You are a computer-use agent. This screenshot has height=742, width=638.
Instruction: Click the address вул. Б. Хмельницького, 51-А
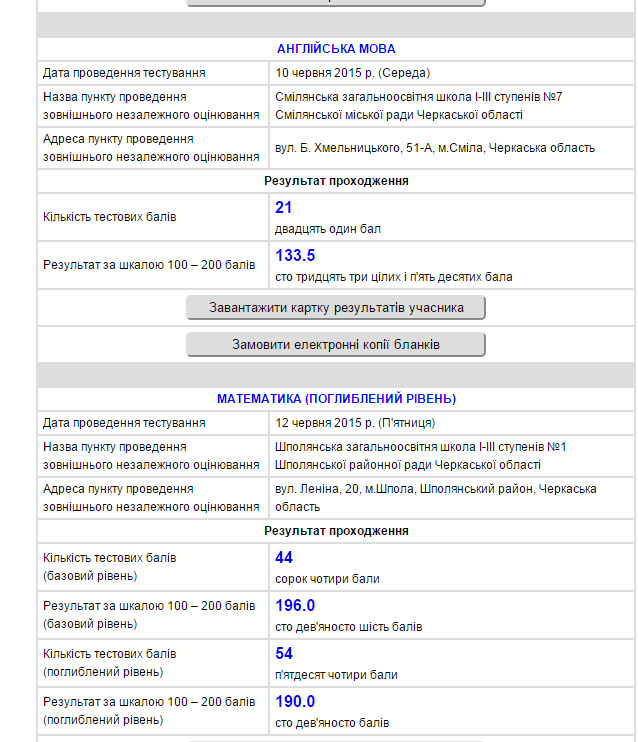click(x=434, y=148)
